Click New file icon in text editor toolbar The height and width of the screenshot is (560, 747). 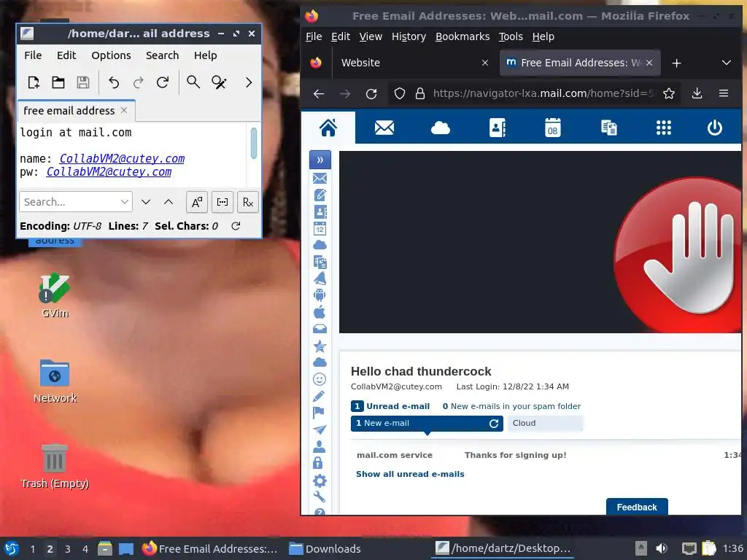click(34, 82)
